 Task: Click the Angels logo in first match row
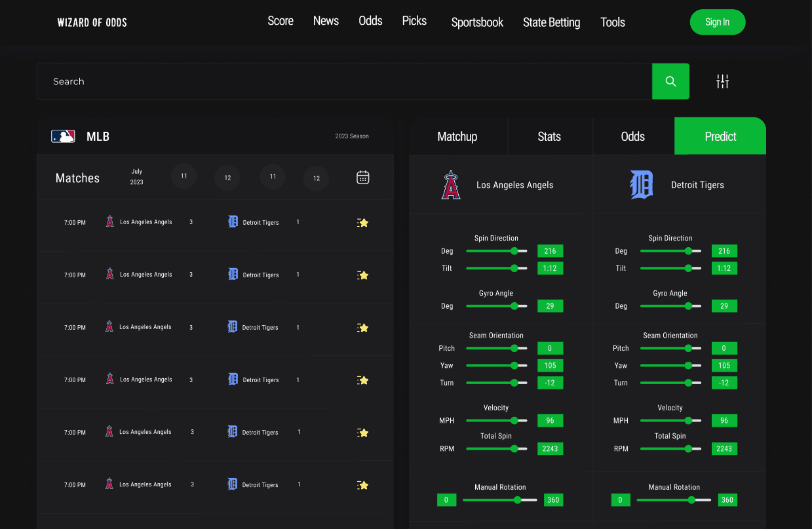(x=110, y=222)
